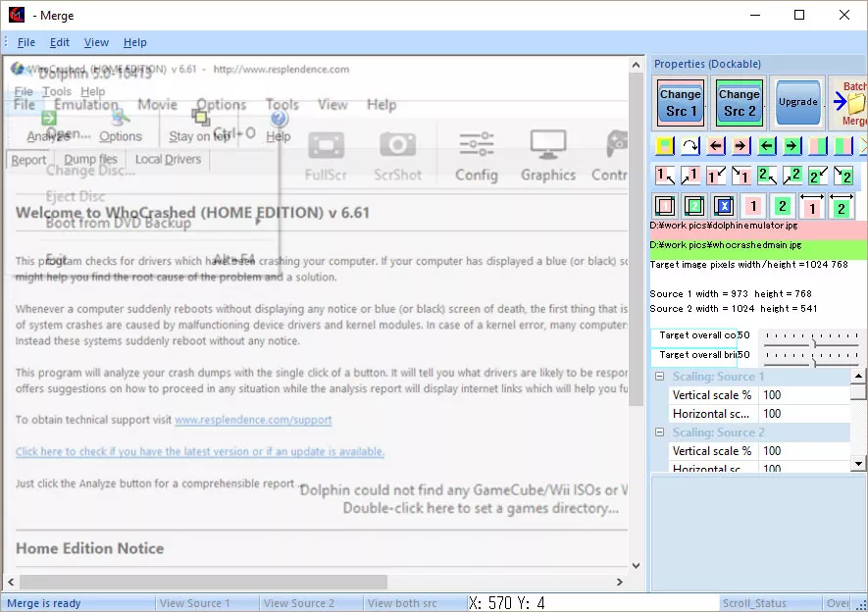Screen dimensions: 868x612
Task: Click the blue Upgrade button
Action: (x=797, y=103)
